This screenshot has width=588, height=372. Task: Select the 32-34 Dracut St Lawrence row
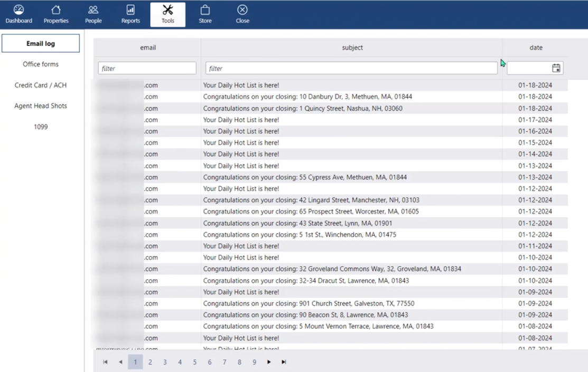[330, 281]
